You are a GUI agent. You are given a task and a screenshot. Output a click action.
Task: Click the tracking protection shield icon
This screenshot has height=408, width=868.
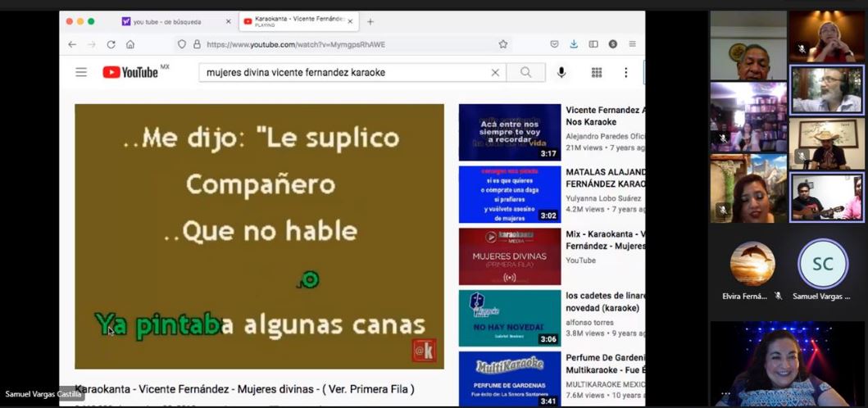click(x=182, y=44)
